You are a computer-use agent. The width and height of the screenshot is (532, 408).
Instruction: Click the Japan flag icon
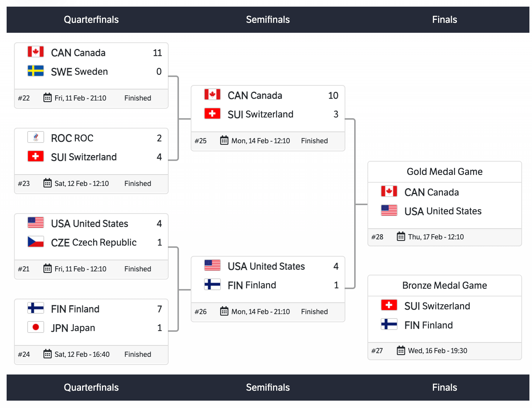36,327
